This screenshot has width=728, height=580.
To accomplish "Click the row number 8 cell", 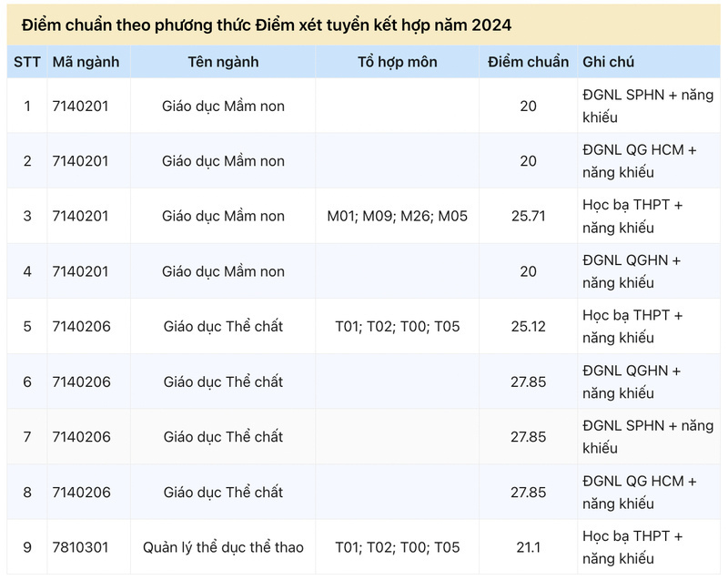I will (x=27, y=493).
